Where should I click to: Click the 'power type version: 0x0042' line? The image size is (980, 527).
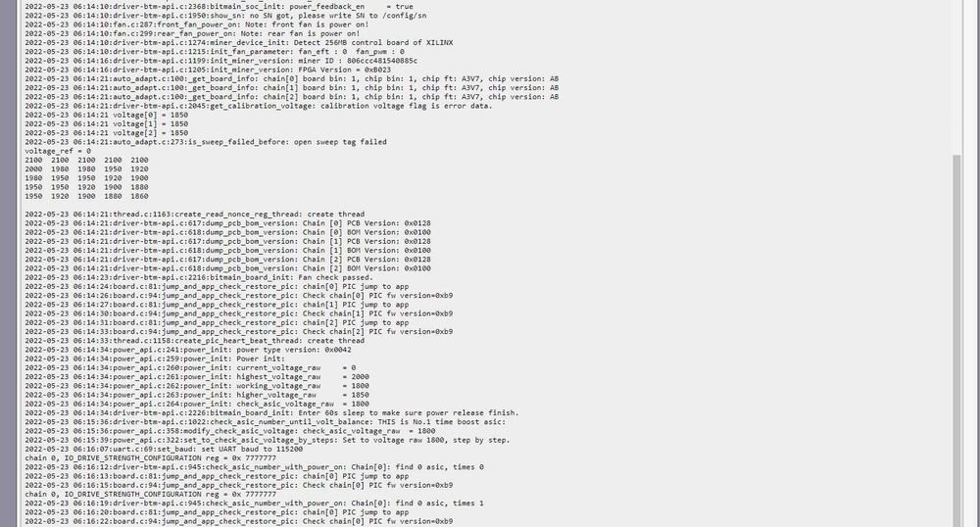(x=188, y=350)
